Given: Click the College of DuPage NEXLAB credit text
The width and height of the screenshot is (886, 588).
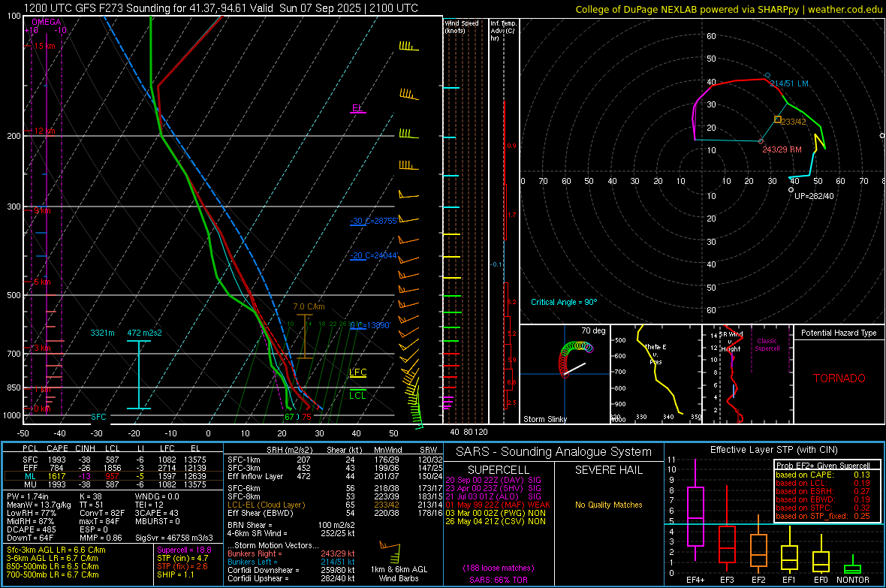Looking at the screenshot, I should (728, 9).
